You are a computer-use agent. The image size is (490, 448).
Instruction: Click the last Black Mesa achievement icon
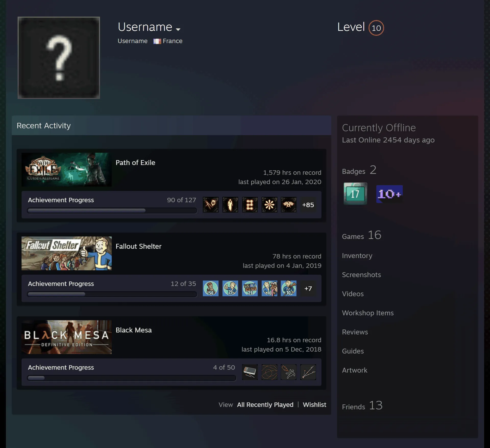pyautogui.click(x=308, y=372)
